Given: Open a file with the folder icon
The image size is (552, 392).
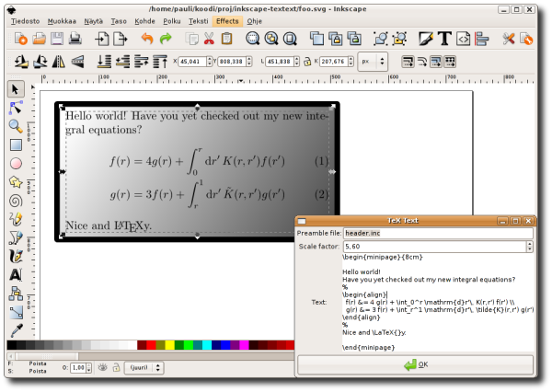Looking at the screenshot, I should pyautogui.click(x=39, y=39).
